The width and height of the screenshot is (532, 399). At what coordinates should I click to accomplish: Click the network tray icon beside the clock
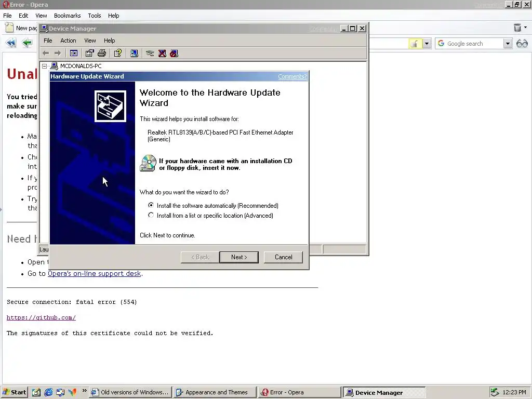click(495, 392)
